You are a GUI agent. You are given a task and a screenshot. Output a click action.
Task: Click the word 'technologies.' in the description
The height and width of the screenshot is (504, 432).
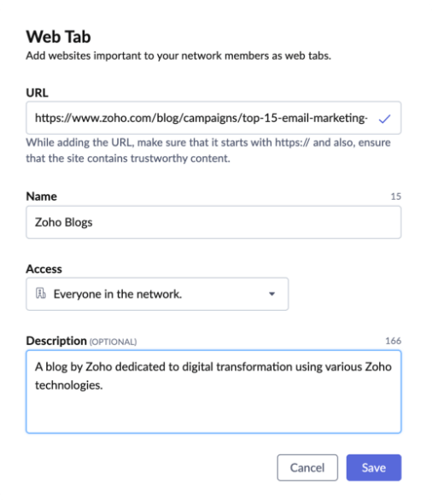[69, 385]
